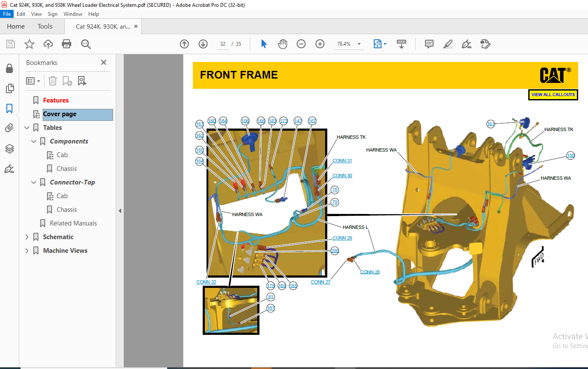The height and width of the screenshot is (369, 588).
Task: Follow the CONN 32 link
Action: (x=206, y=282)
